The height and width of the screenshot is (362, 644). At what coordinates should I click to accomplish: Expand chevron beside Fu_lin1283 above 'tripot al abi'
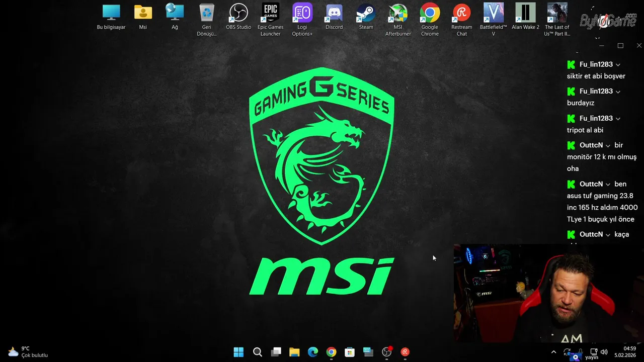coord(618,119)
